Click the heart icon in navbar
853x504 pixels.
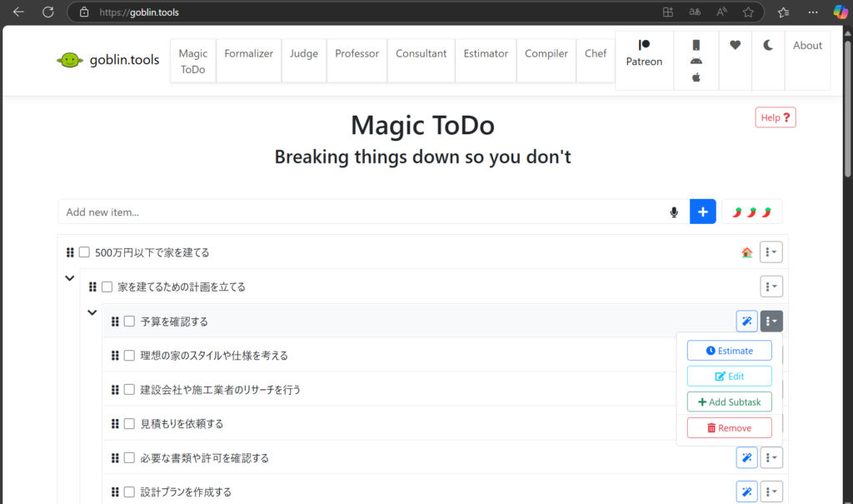point(735,46)
